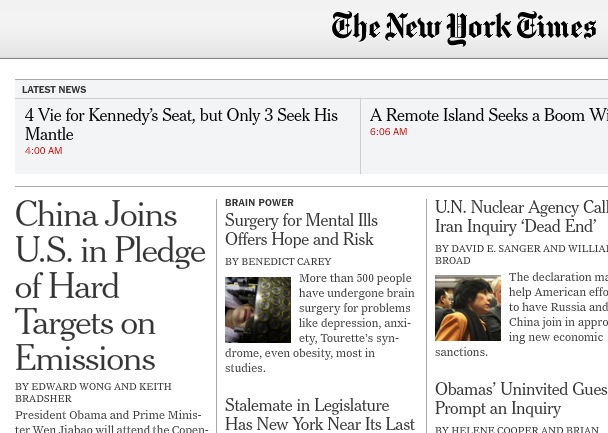Viewport: 608px width, 433px height.
Task: Click the 4:00 AM timestamp
Action: [x=44, y=151]
